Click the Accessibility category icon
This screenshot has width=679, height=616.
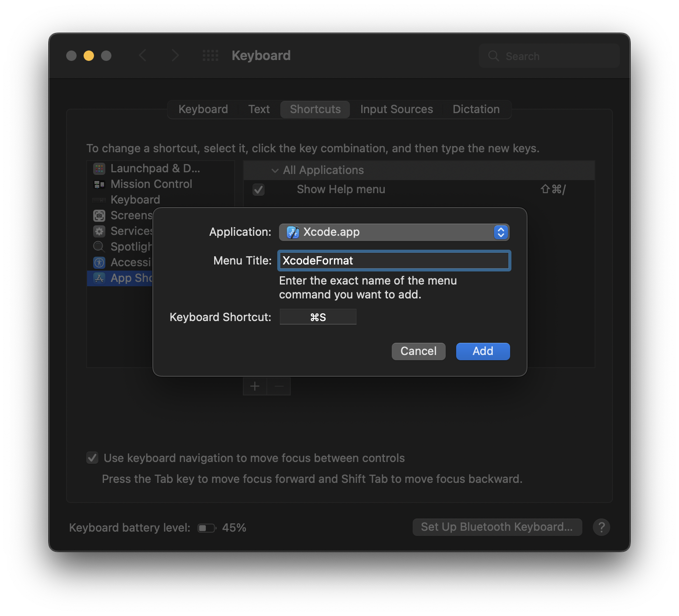99,262
